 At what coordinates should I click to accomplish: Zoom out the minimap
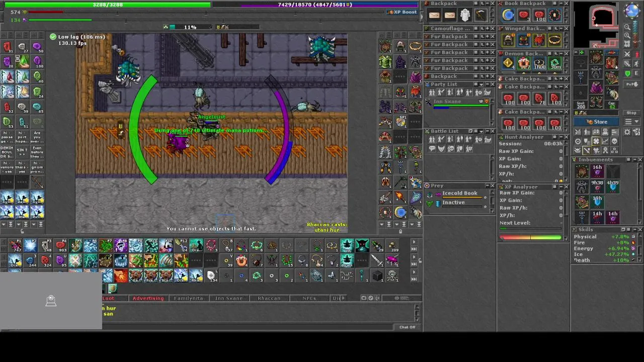click(x=627, y=27)
